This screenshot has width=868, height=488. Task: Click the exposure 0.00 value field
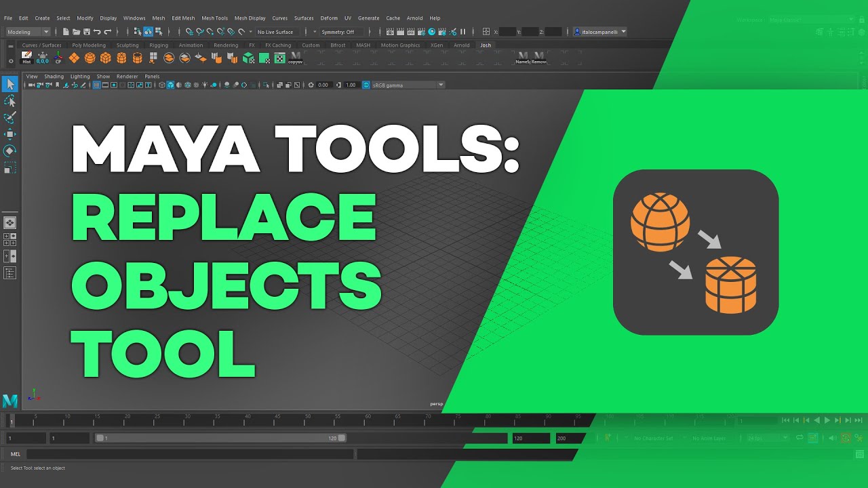click(323, 85)
